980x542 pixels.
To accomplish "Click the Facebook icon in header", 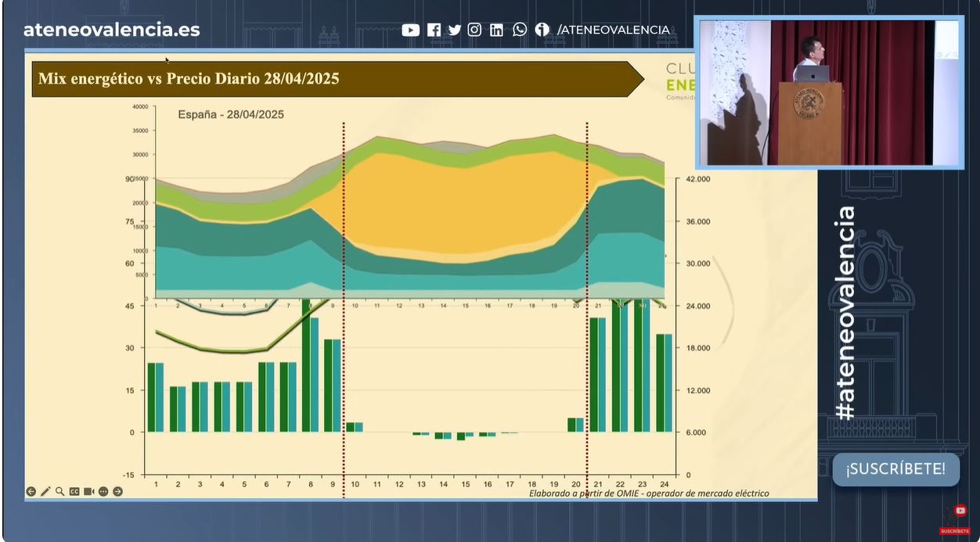I will (434, 30).
